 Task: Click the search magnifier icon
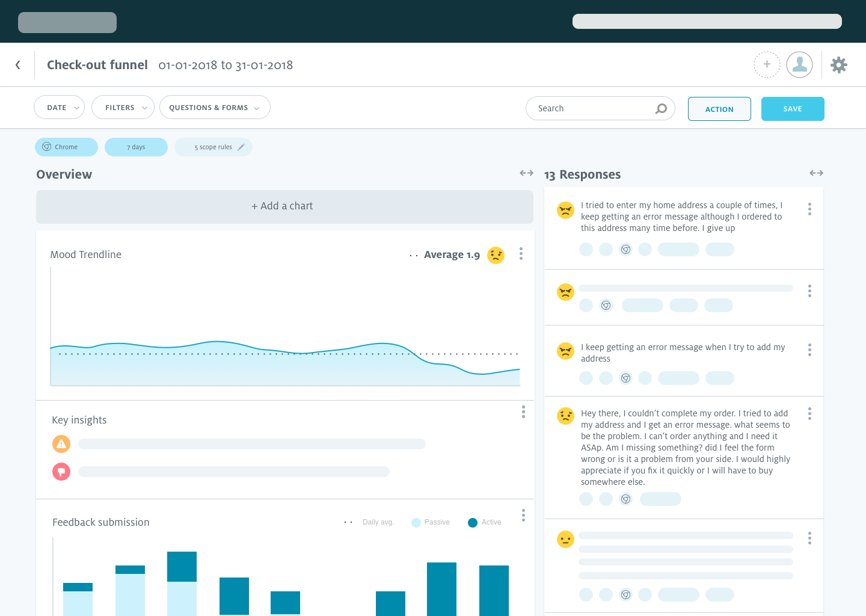coord(661,108)
